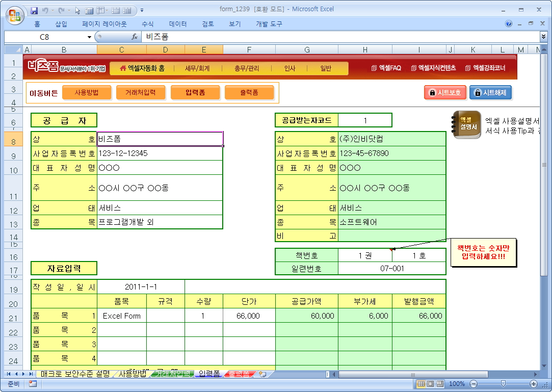552x392 pixels.
Task: Click the fx insert function icon
Action: [x=135, y=37]
